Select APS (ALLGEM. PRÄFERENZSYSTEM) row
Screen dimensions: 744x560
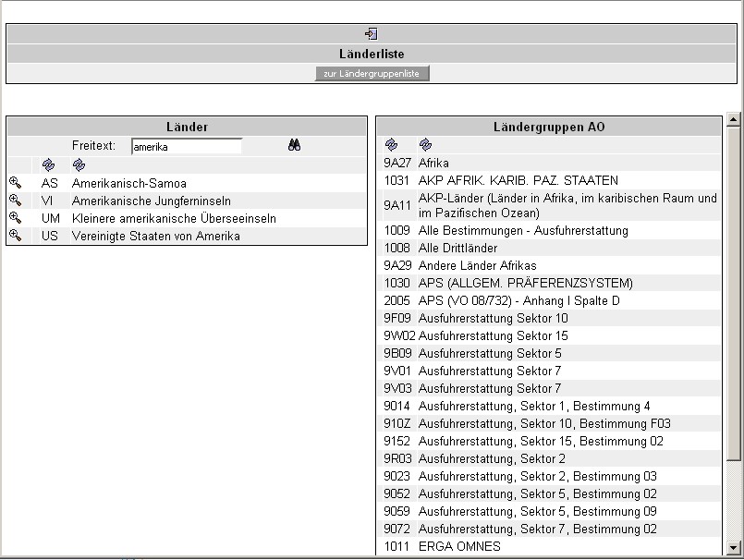click(x=525, y=283)
